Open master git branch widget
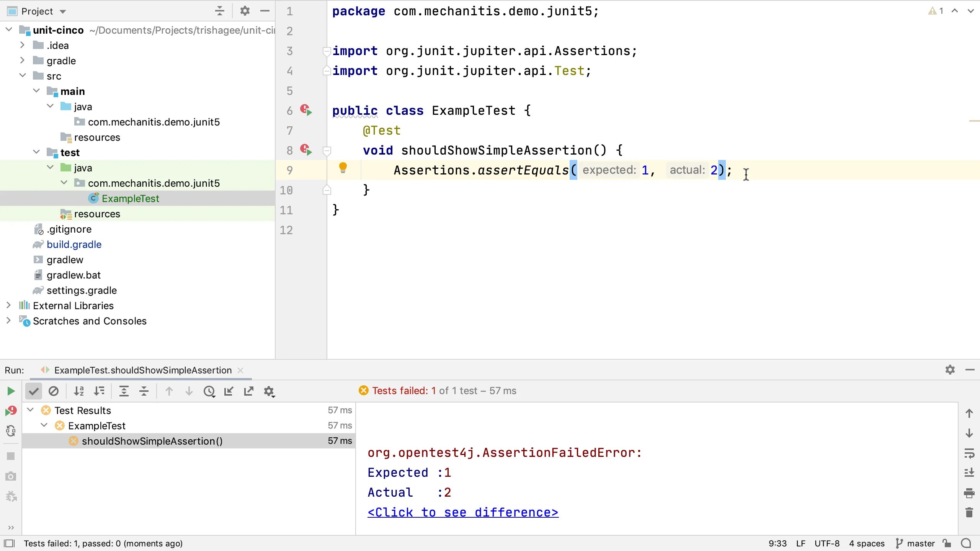Screen dimensions: 980x551 tap(915, 543)
